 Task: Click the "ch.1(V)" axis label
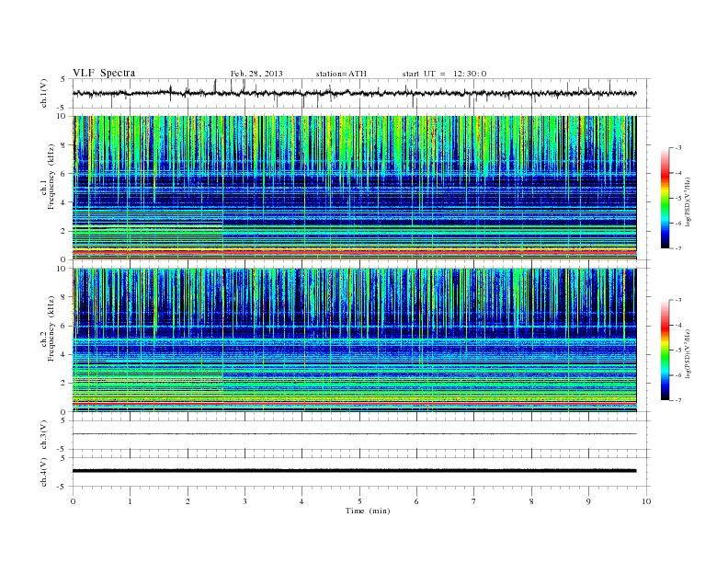[x=44, y=95]
